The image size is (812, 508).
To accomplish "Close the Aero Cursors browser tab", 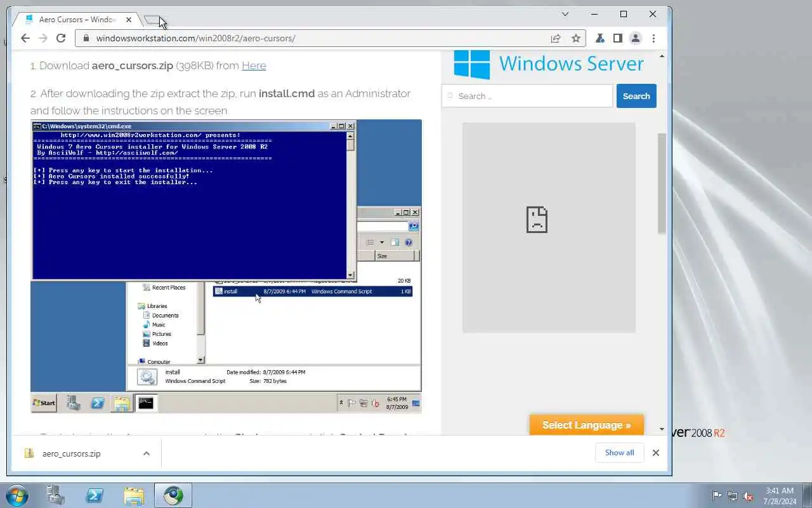I will (129, 20).
